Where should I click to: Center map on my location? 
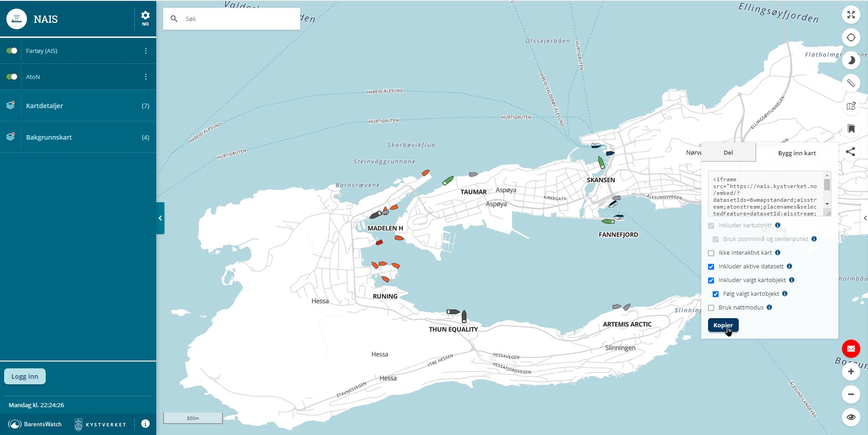coord(851,37)
